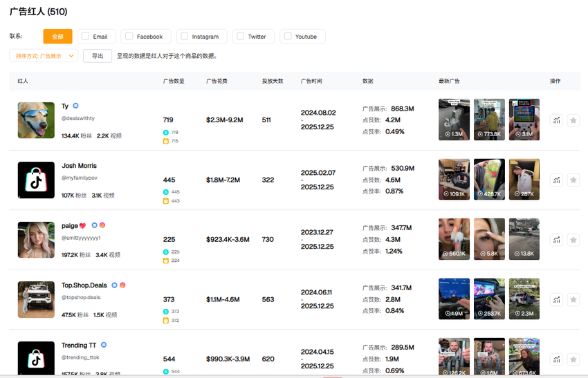Check the Youtube contact filter

click(x=288, y=37)
